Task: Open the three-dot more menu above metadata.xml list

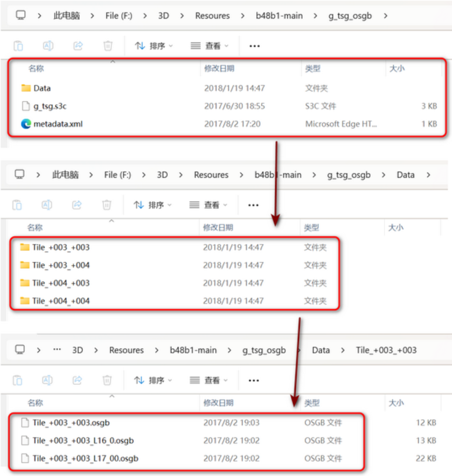Action: coord(255,46)
